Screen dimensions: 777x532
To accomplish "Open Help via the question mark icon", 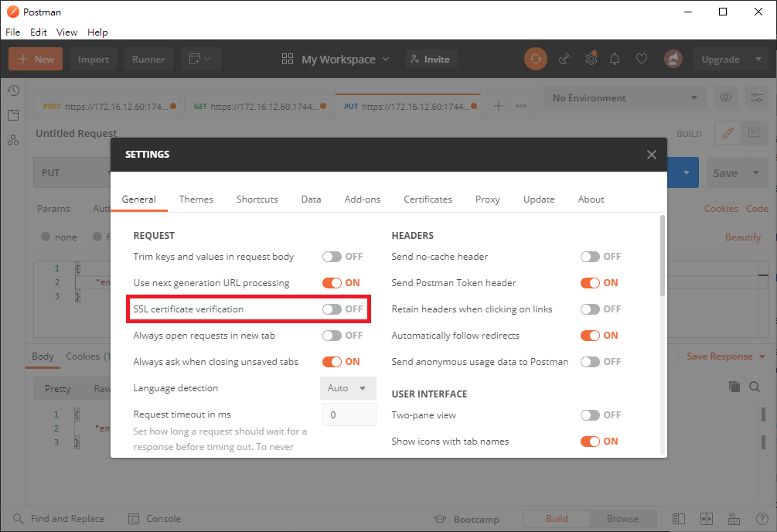I will [762, 518].
